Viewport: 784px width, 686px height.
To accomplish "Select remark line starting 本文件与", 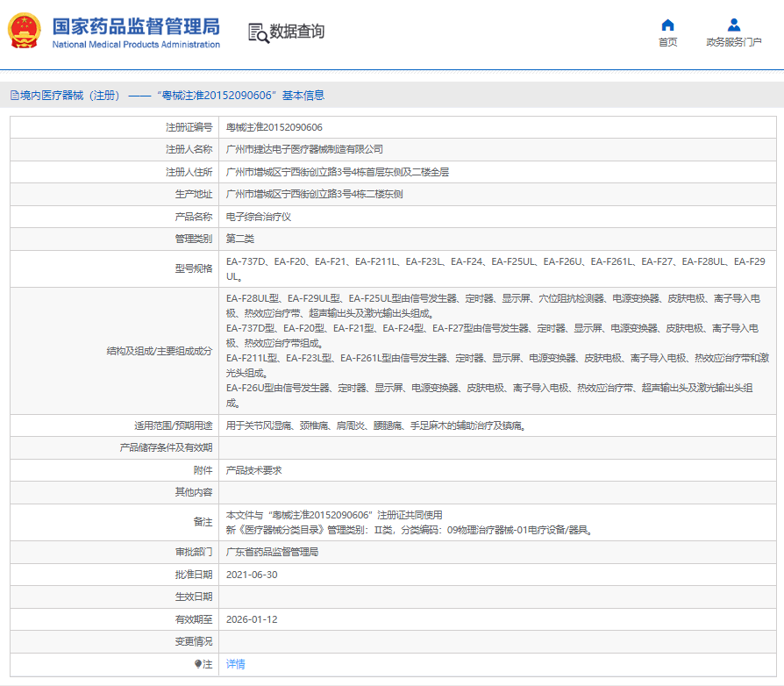I will (334, 515).
